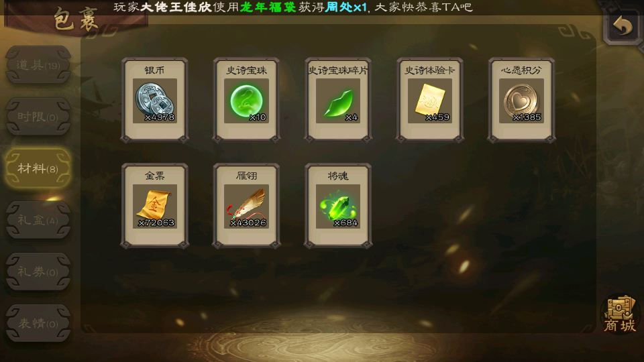Tap player name 大佬王佳欣 in announcement
The height and width of the screenshot is (362, 644).
click(176, 7)
